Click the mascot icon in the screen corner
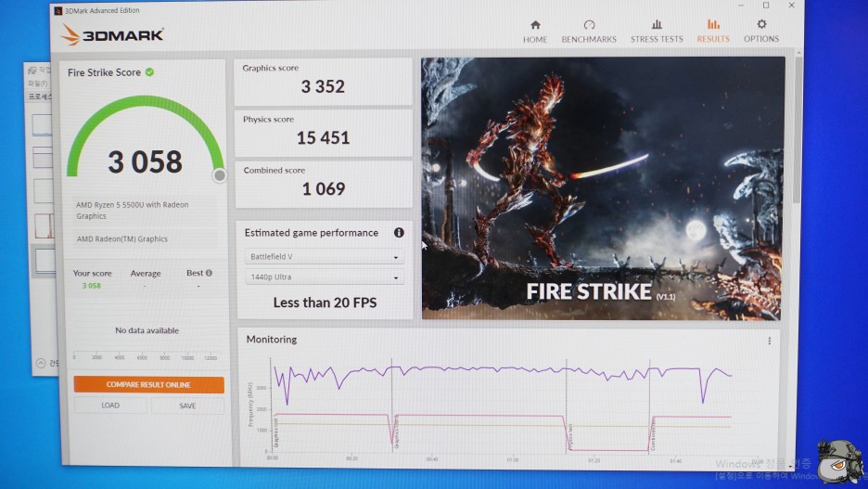868x489 pixels. coord(839,461)
